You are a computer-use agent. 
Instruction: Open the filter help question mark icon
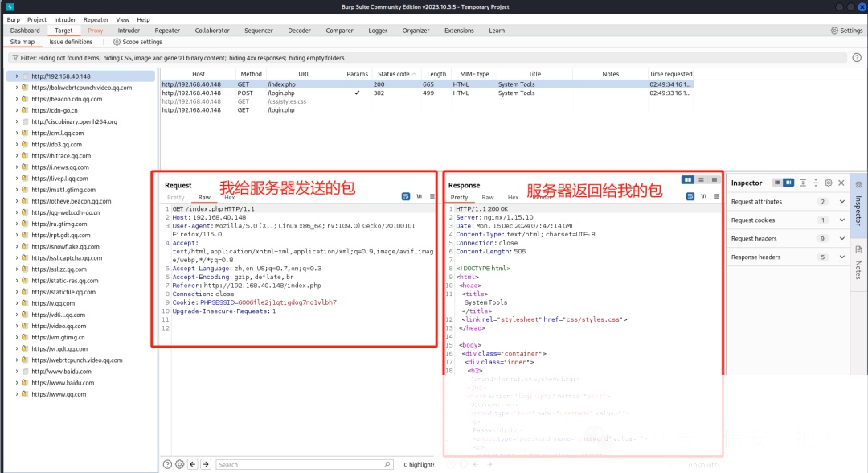tap(857, 58)
